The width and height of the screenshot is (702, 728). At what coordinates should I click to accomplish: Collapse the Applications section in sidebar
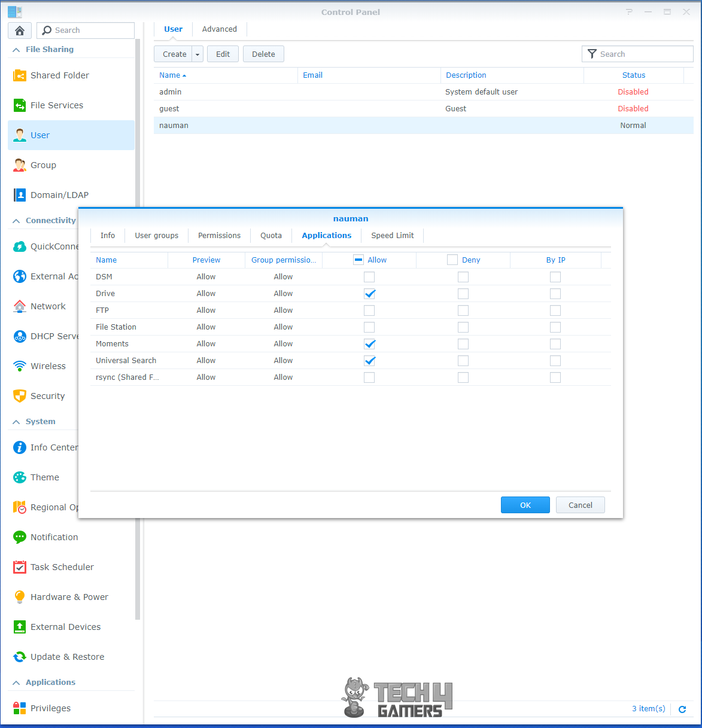pos(16,683)
